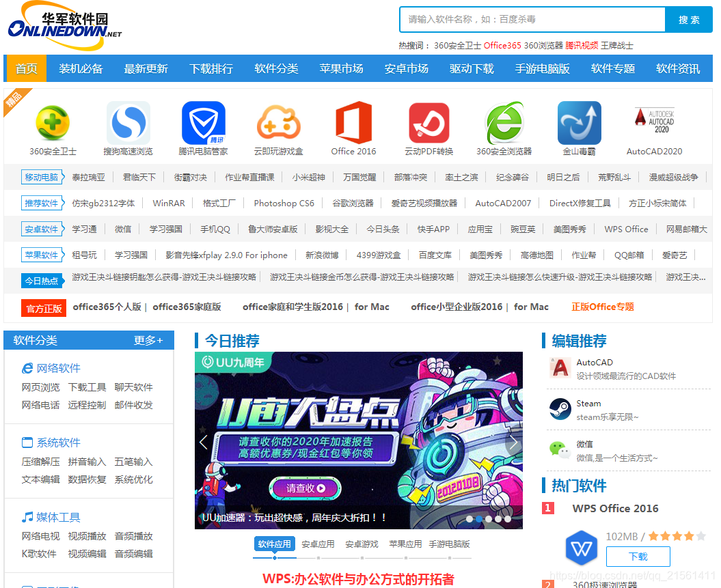Viewport: 721px width, 588px height.
Task: Open the 压缩解压 category link
Action: tap(40, 462)
